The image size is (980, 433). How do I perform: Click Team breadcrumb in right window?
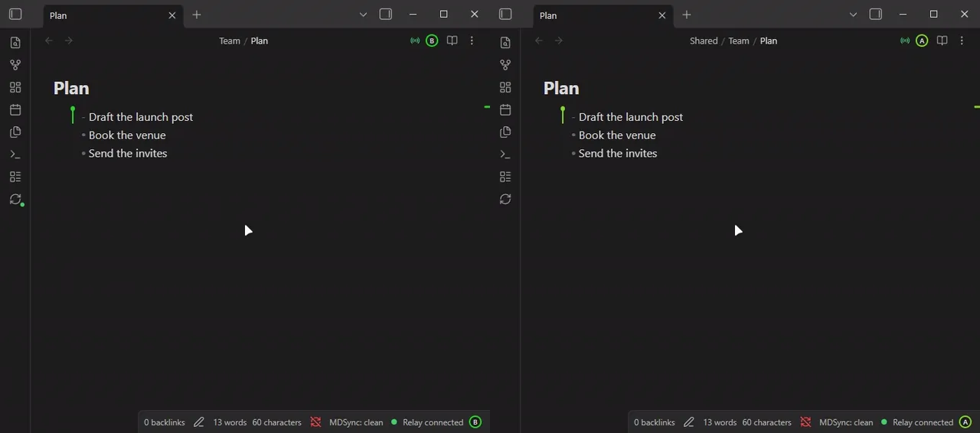739,41
